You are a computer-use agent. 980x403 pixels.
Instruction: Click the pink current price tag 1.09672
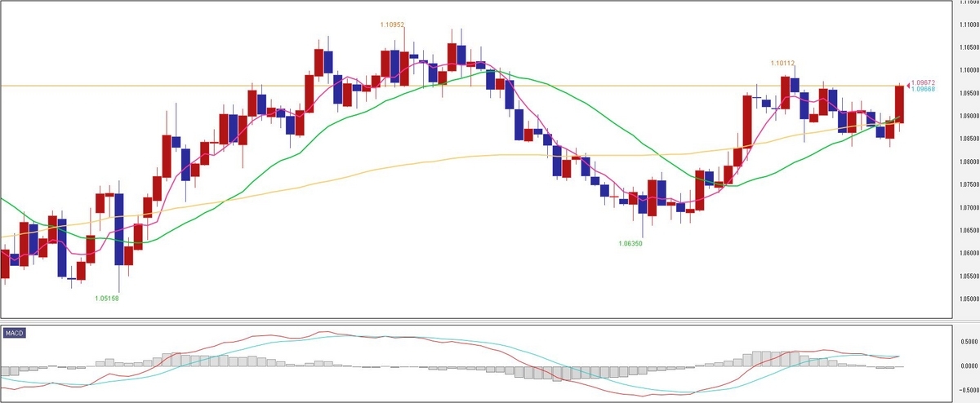922,83
